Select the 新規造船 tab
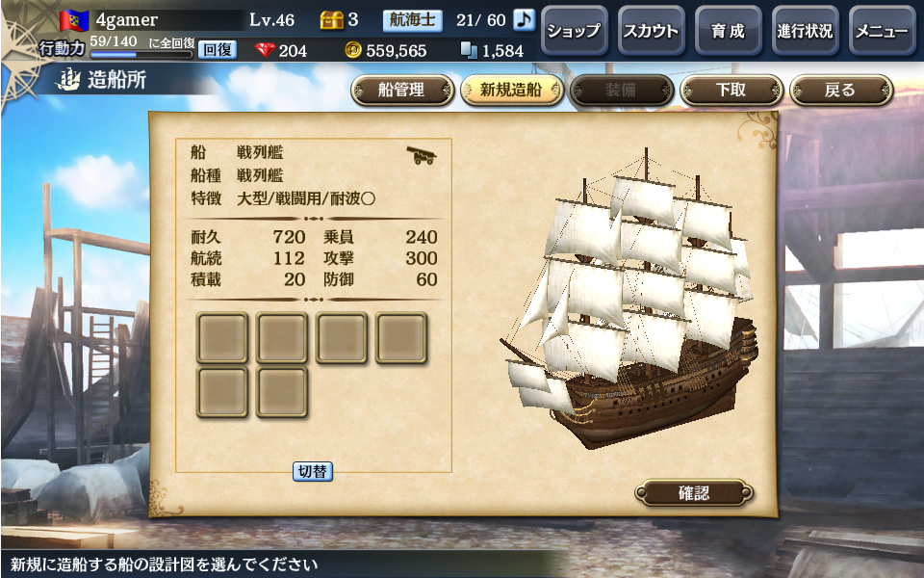 pyautogui.click(x=511, y=91)
